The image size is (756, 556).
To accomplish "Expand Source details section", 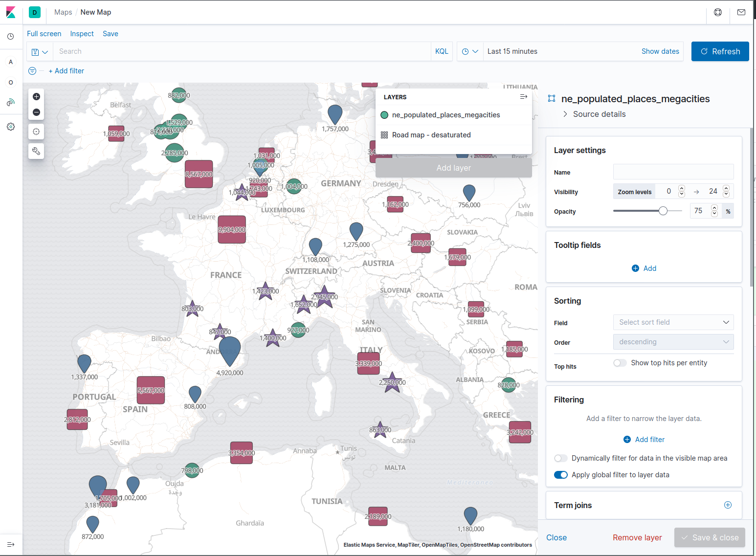I will [594, 114].
